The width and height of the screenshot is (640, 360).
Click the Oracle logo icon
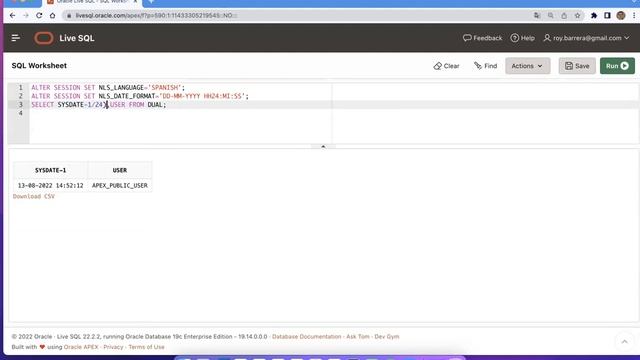[44, 38]
